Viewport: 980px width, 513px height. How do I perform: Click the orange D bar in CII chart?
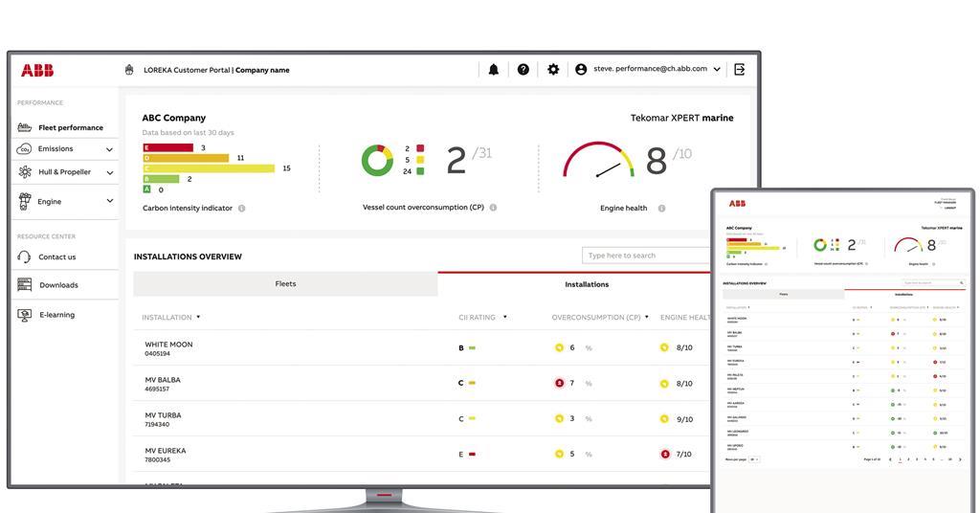[186, 158]
